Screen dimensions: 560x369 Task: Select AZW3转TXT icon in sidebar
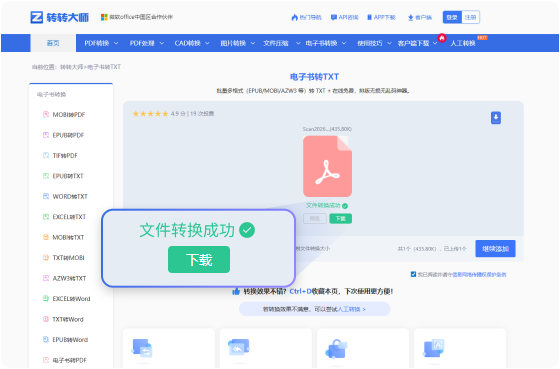(x=46, y=278)
